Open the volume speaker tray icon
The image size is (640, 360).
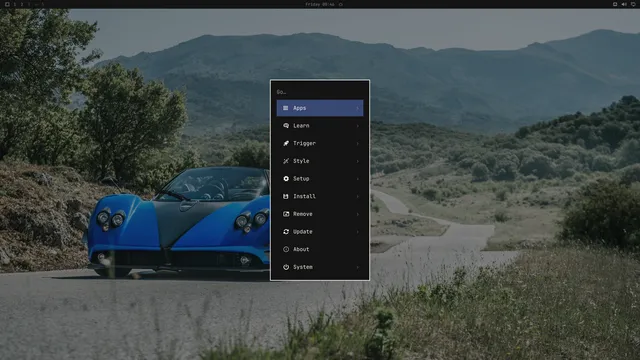(x=624, y=4)
